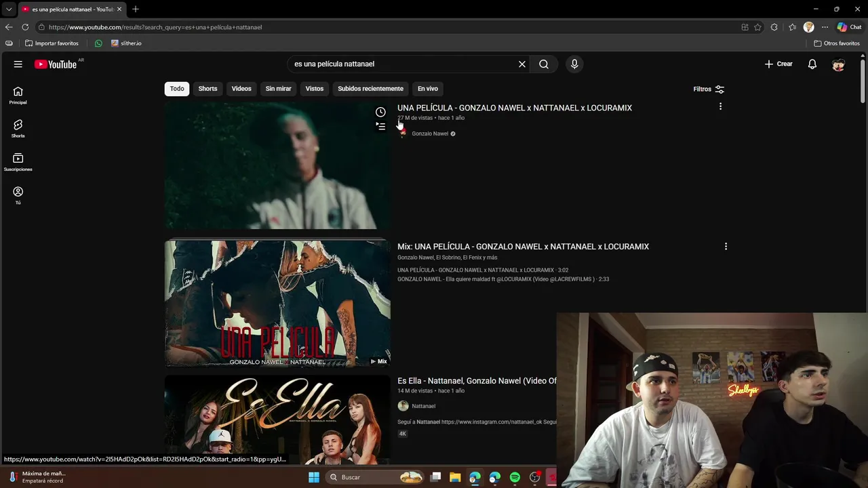Click the browser address bar URL

pos(155,27)
